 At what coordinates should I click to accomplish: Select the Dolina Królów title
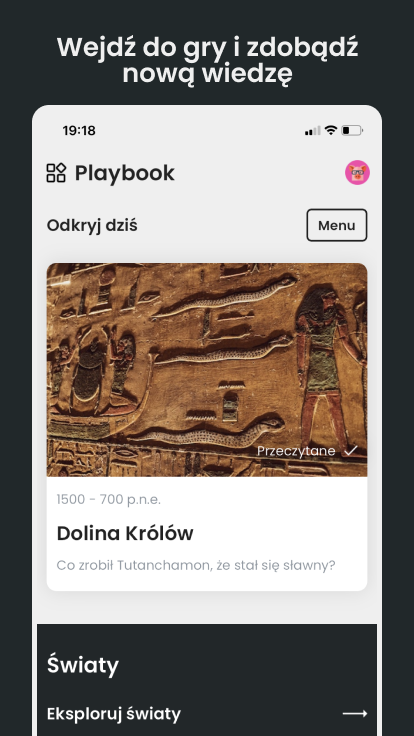(125, 534)
